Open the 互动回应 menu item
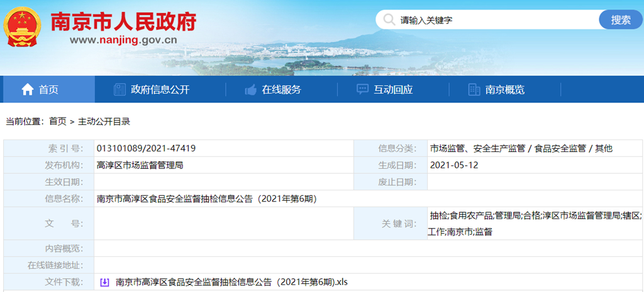The width and height of the screenshot is (644, 292). pos(393,89)
